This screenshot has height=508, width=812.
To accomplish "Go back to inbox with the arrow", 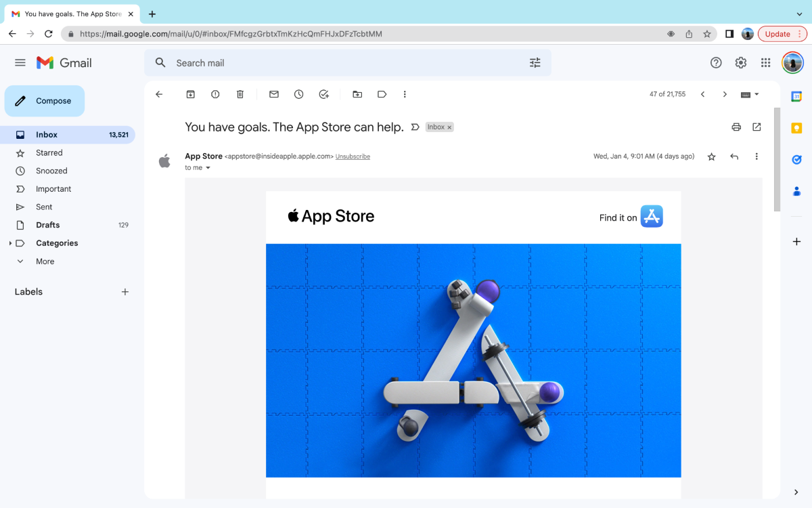I will pos(159,94).
